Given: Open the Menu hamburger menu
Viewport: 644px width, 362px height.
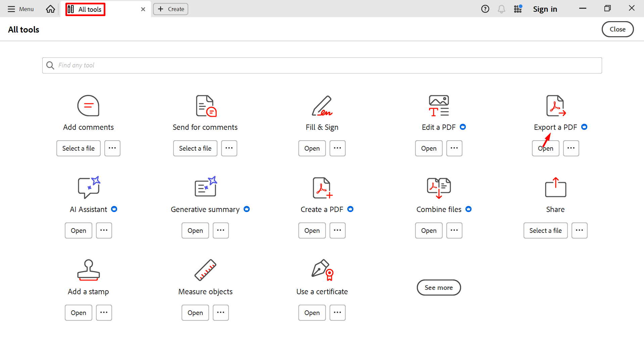Looking at the screenshot, I should click(x=21, y=9).
